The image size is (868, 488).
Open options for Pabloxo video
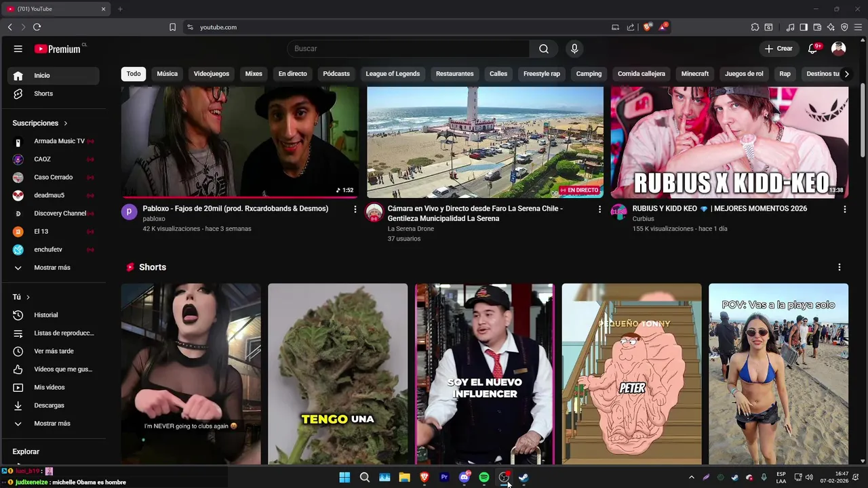coord(355,209)
